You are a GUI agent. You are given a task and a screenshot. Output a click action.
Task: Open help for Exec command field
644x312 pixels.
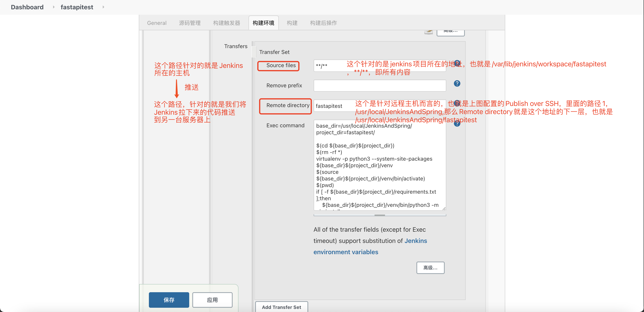(x=457, y=123)
